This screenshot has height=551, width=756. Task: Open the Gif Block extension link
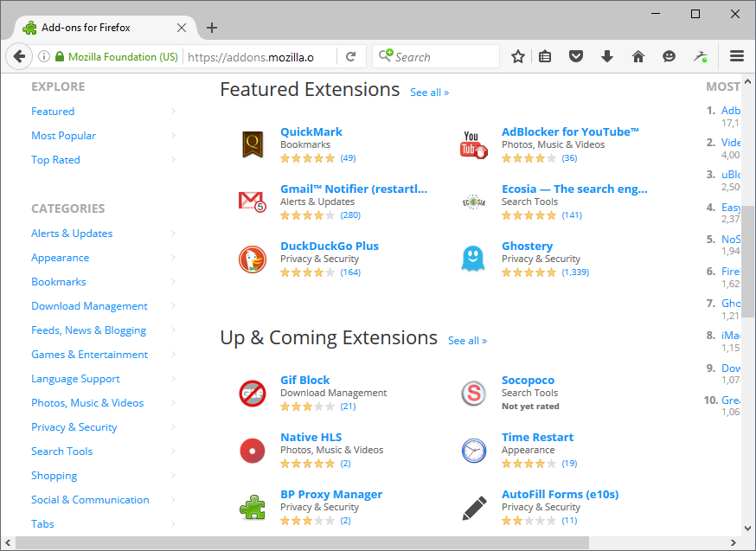pyautogui.click(x=305, y=380)
